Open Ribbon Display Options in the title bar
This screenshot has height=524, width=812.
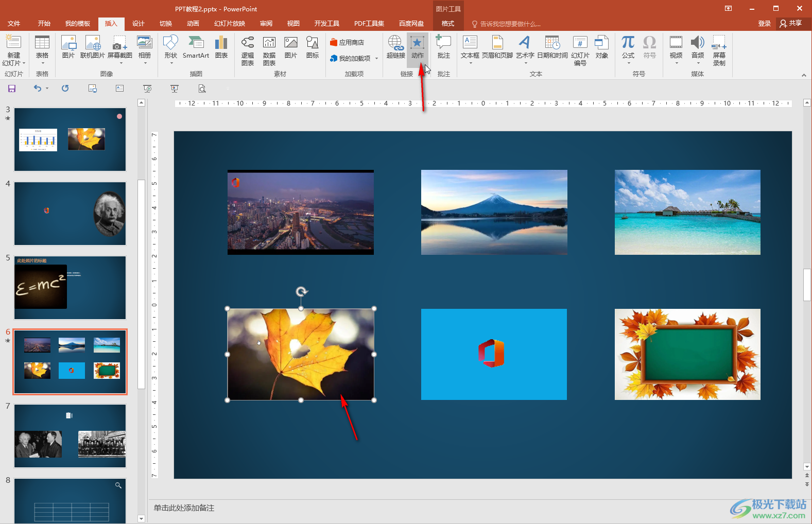pos(728,8)
